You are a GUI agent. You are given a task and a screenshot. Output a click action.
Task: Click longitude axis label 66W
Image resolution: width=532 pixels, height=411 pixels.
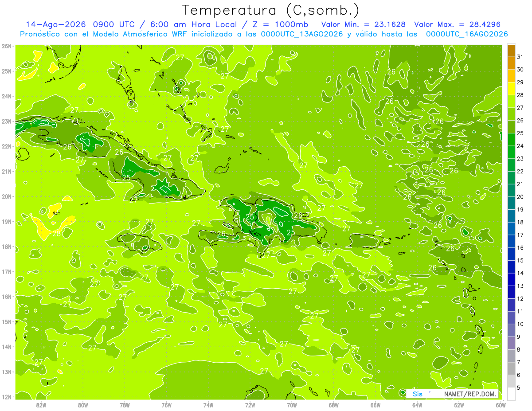(376, 405)
